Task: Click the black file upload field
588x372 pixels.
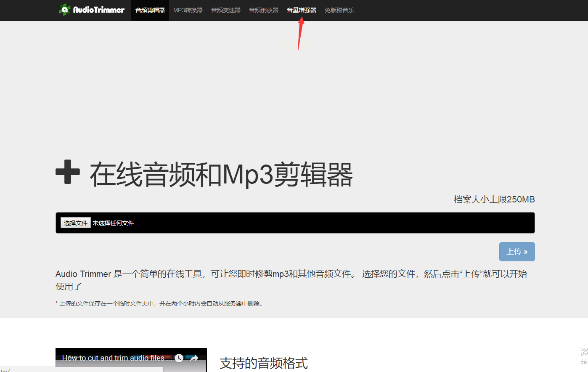Action: coord(295,223)
